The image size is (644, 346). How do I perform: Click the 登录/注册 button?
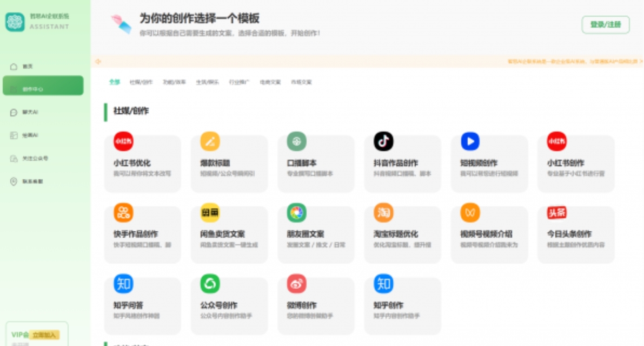click(x=606, y=25)
